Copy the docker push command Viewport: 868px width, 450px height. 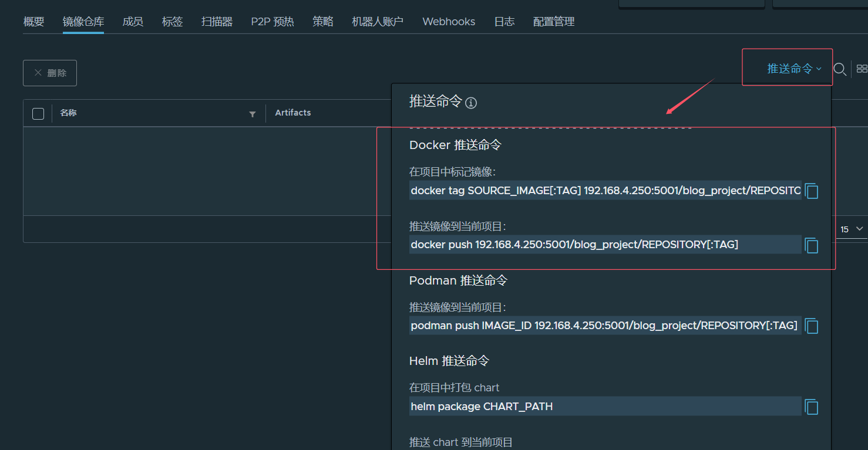(x=811, y=245)
